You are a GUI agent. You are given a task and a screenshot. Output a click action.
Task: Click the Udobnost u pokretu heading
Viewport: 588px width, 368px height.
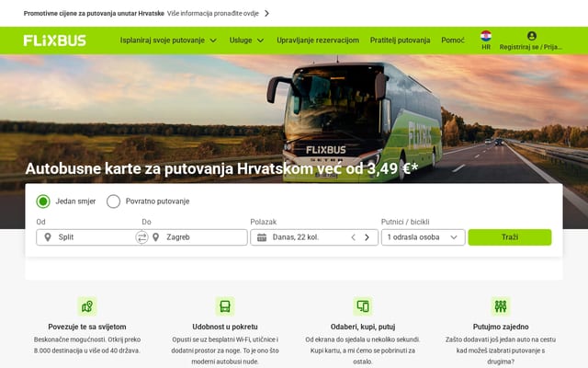tap(225, 327)
